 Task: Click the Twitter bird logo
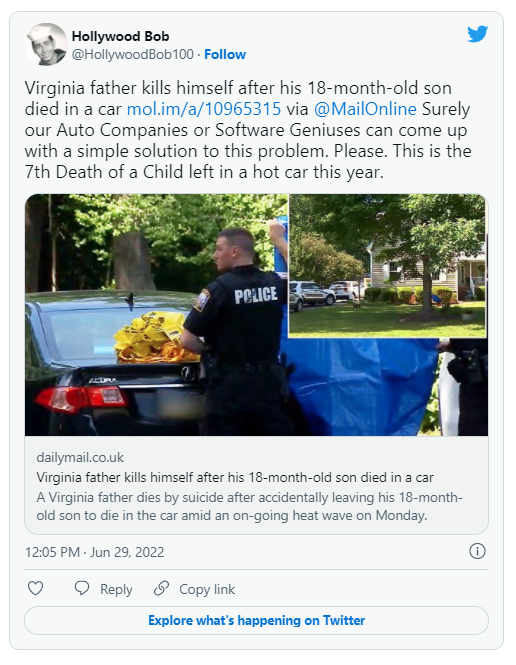click(477, 34)
